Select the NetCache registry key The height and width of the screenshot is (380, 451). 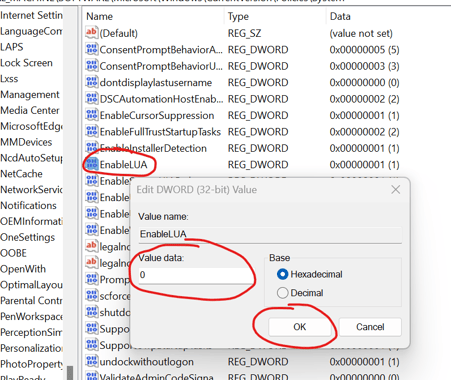pos(21,174)
